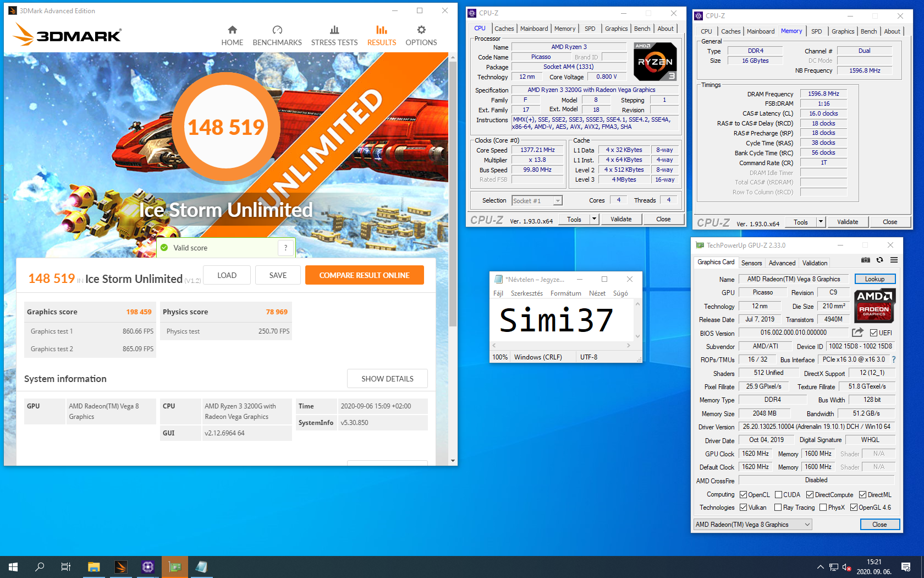Screen dimensions: 924x578
Task: Click the SAVE button in 3DMark
Action: coord(278,275)
